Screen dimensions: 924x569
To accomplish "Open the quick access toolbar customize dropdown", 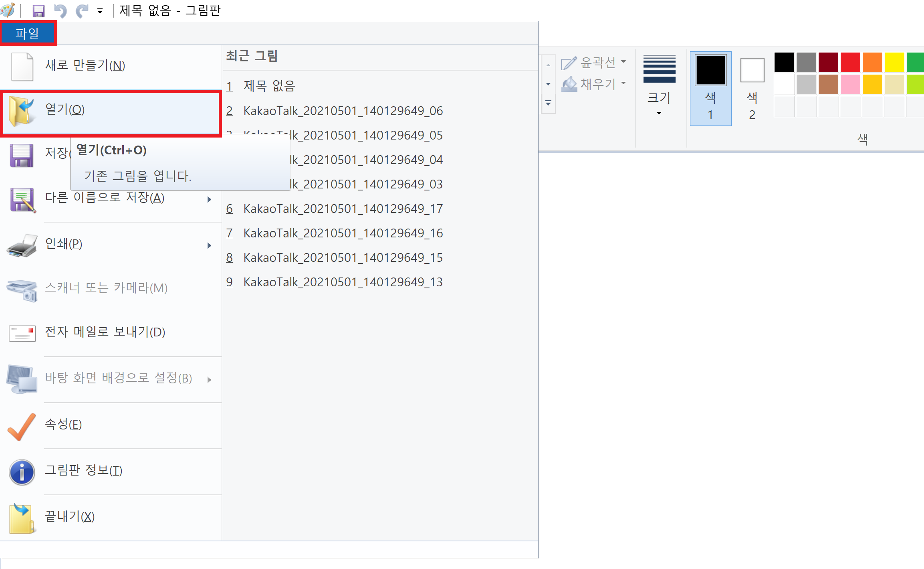I will point(100,11).
